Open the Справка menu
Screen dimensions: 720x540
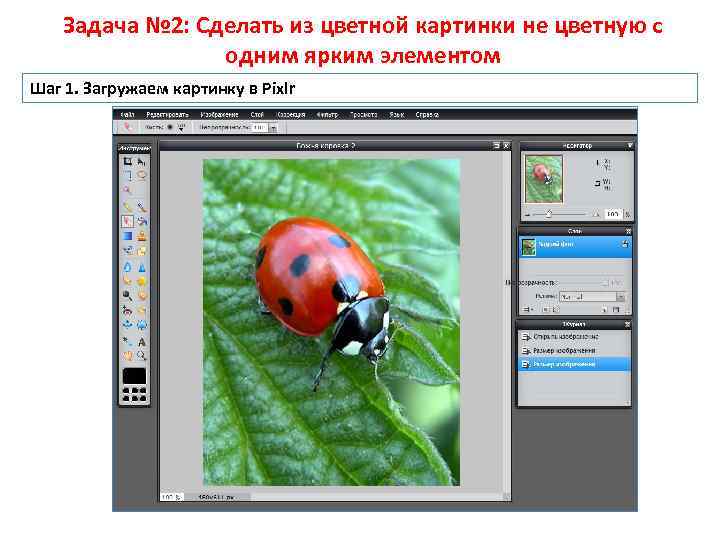point(427,114)
